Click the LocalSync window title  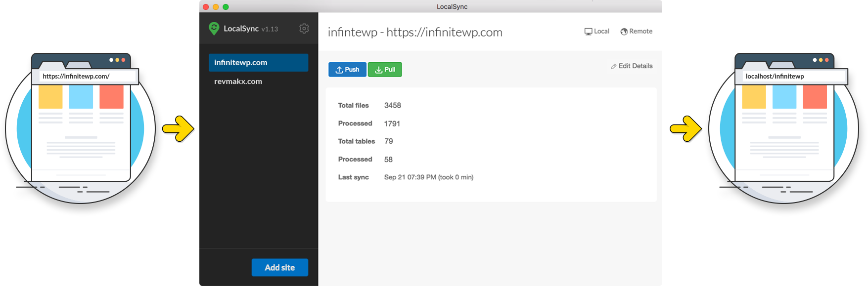coord(452,6)
